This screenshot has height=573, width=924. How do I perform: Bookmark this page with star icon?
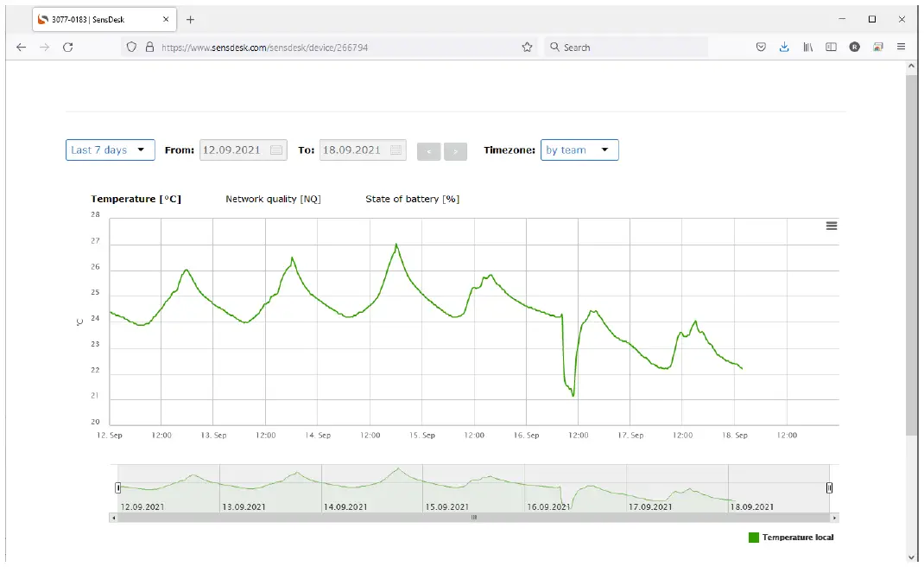(x=527, y=48)
